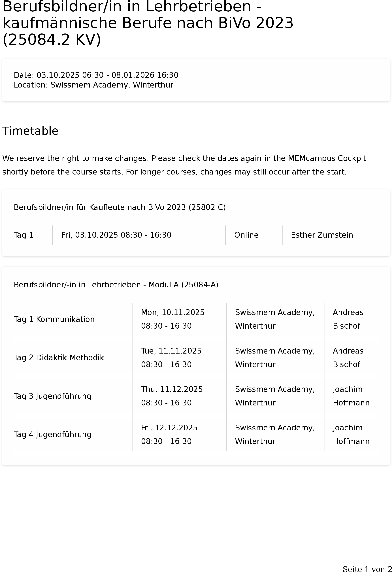Click the Mon, 10.11.2025 date cell
Screen dimensions: 392x572
click(173, 319)
